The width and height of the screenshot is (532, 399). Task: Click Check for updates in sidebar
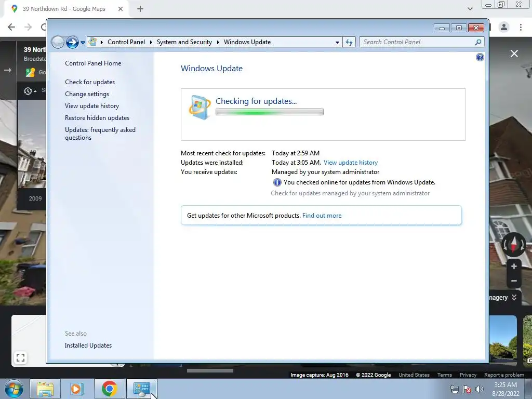point(90,82)
